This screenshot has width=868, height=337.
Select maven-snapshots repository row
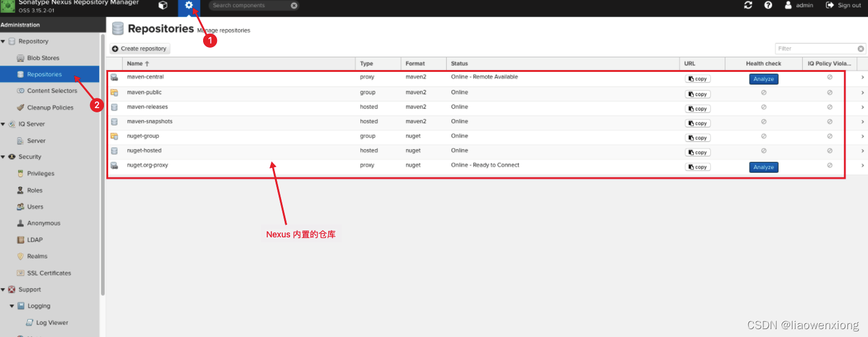[x=487, y=122]
